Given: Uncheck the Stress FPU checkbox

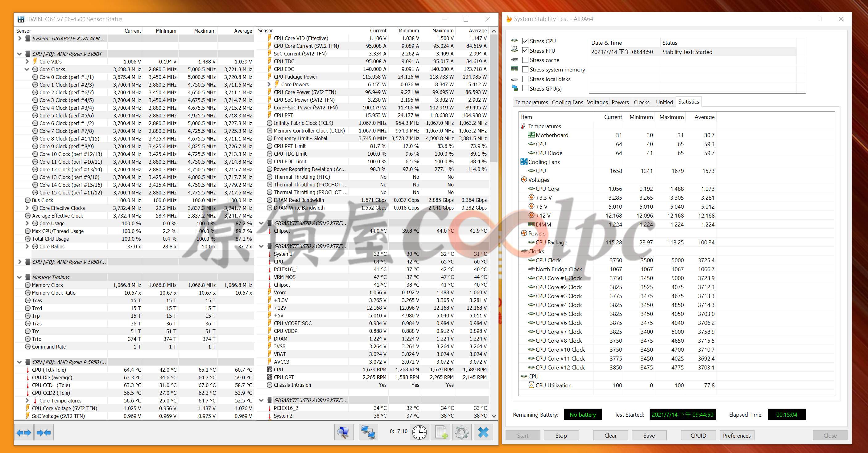Looking at the screenshot, I should click(x=525, y=51).
